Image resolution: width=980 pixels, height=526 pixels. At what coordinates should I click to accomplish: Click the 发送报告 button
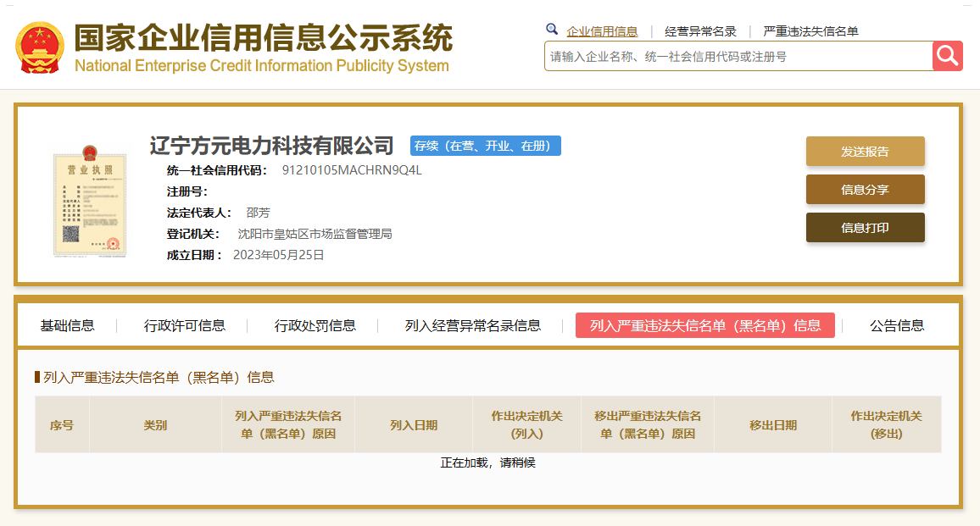pos(865,151)
